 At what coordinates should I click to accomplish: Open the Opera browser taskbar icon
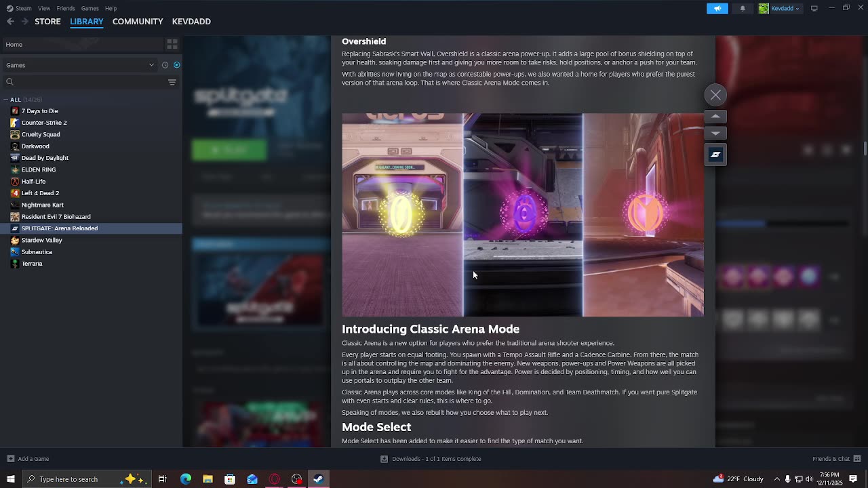pos(275,479)
